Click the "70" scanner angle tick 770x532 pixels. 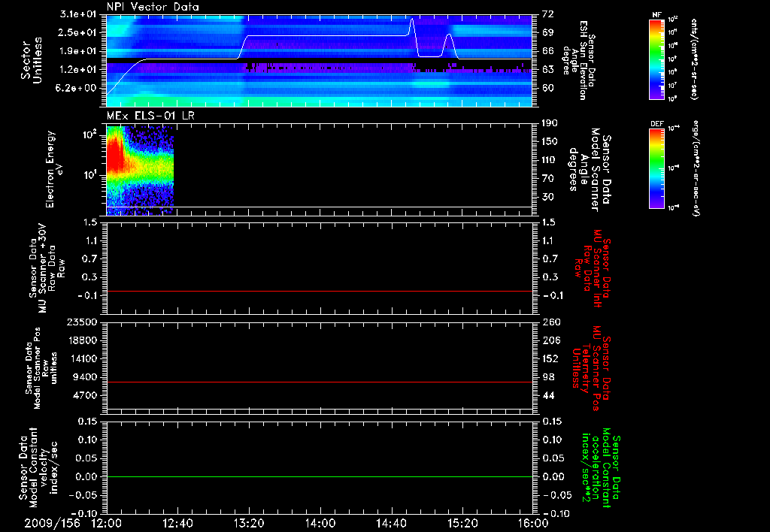coord(547,179)
